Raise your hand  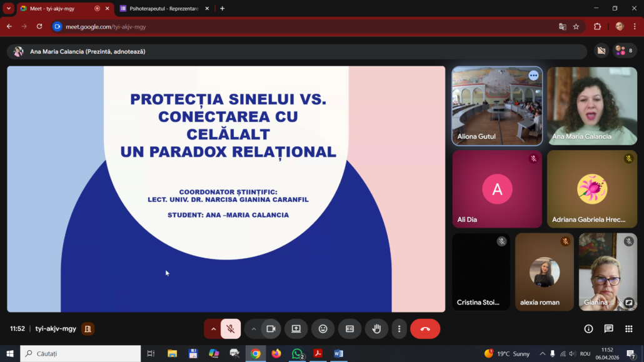pyautogui.click(x=376, y=329)
